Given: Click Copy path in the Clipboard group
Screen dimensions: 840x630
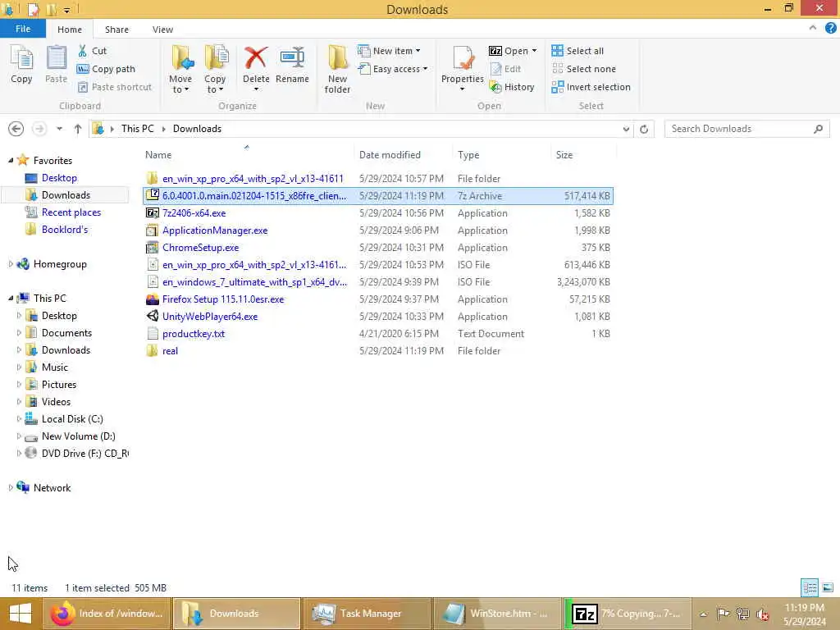Looking at the screenshot, I should click(106, 69).
